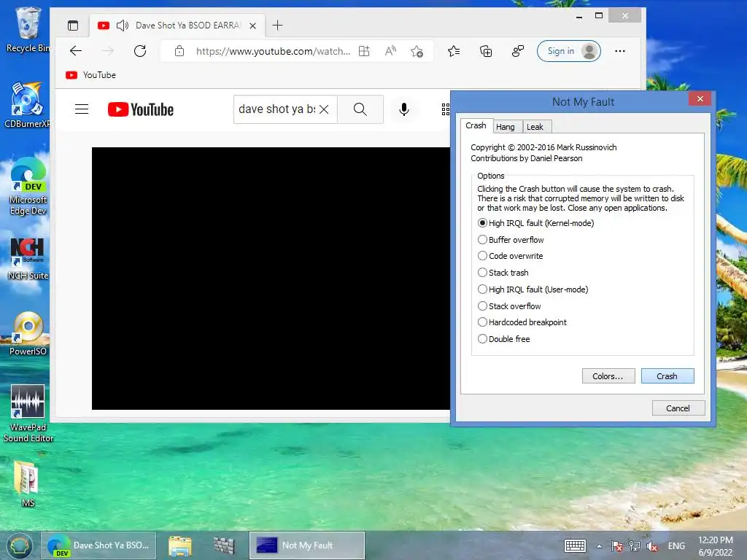Open the Collections icon in Edge
Image resolution: width=747 pixels, height=560 pixels.
click(486, 51)
